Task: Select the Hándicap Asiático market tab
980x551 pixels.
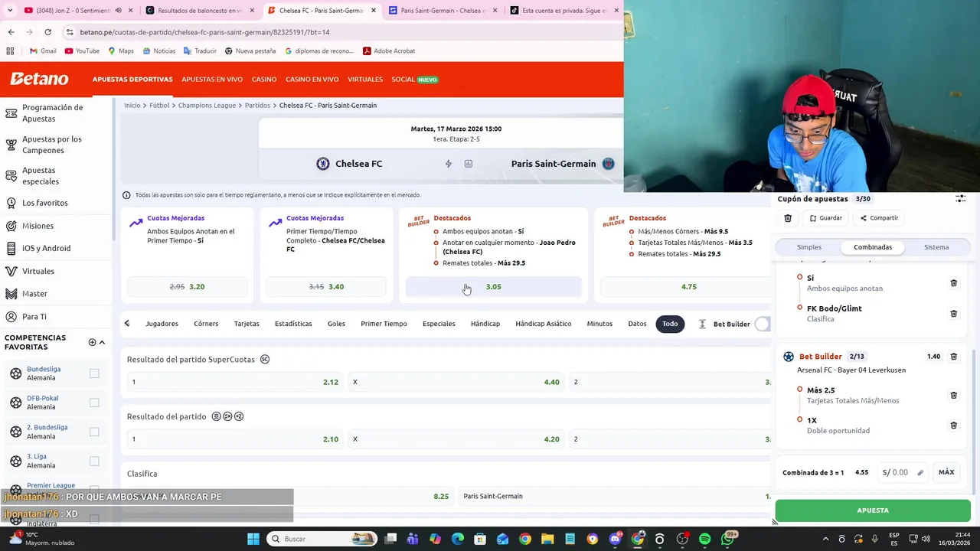Action: coord(544,324)
